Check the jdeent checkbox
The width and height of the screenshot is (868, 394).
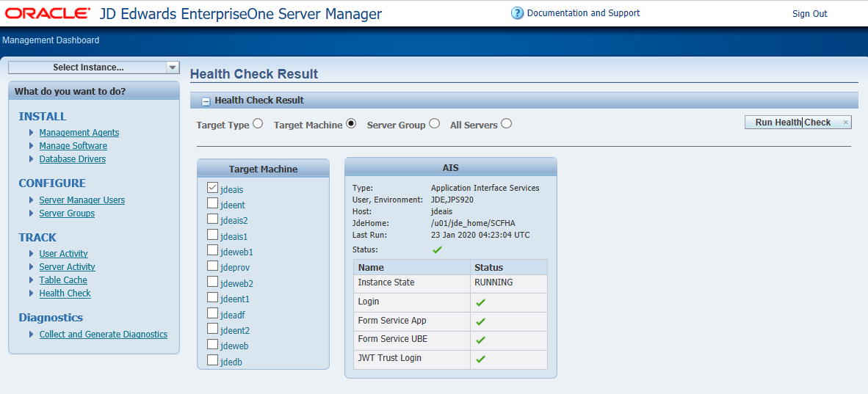coord(212,203)
